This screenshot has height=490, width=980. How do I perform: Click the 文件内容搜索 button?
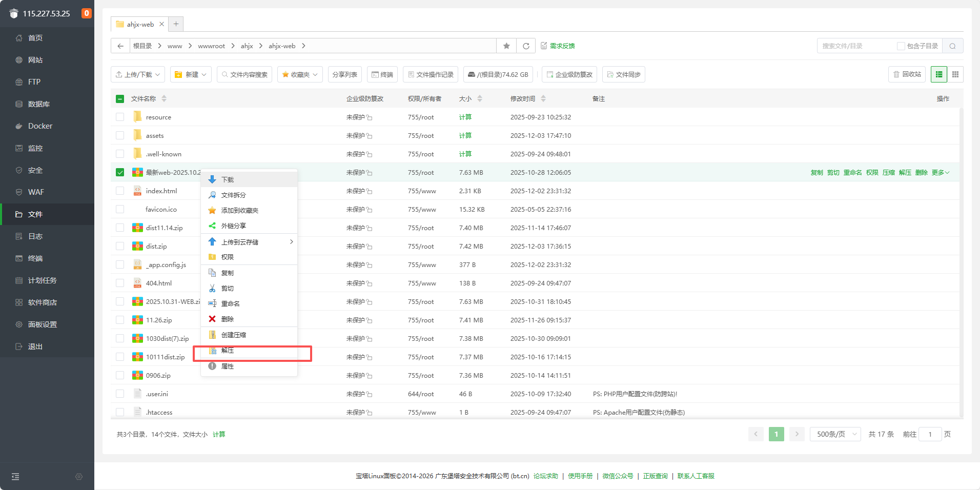tap(244, 74)
